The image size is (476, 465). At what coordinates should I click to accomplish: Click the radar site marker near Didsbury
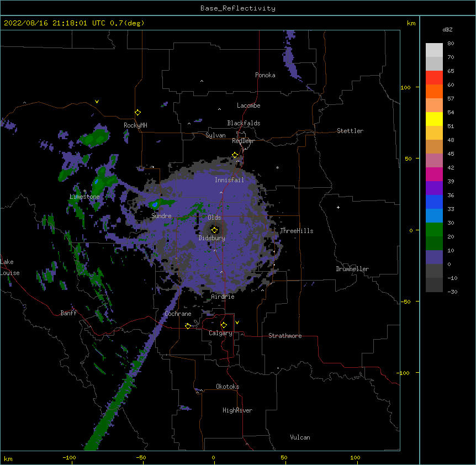click(215, 230)
